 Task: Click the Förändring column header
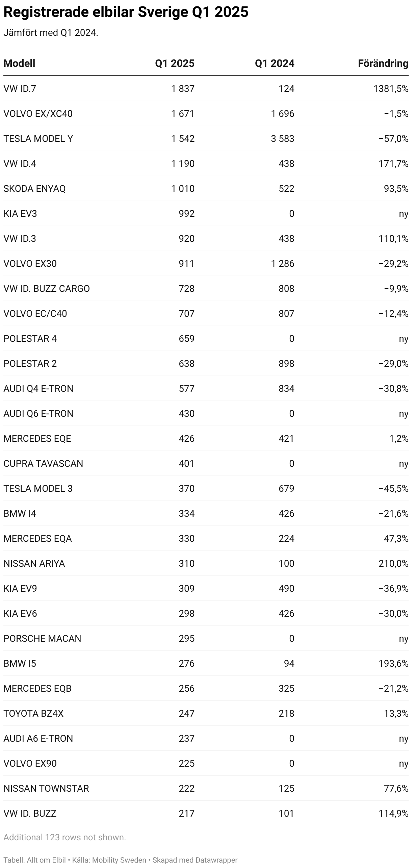tap(383, 63)
